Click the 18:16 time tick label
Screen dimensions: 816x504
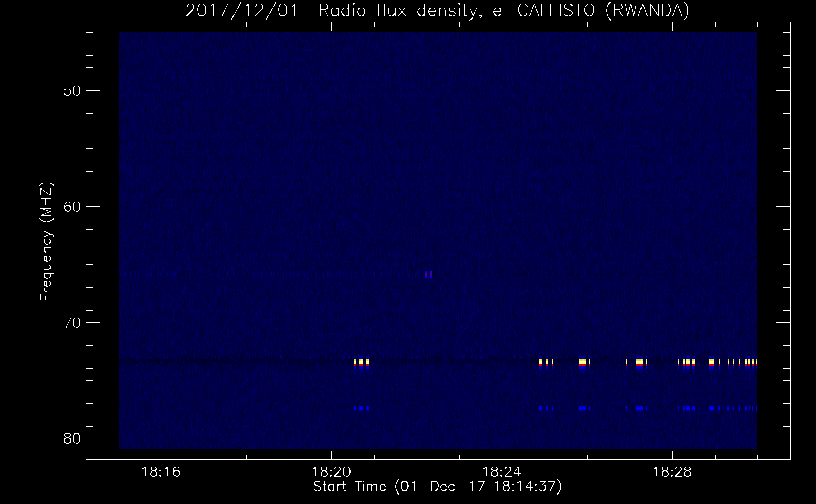coord(161,472)
